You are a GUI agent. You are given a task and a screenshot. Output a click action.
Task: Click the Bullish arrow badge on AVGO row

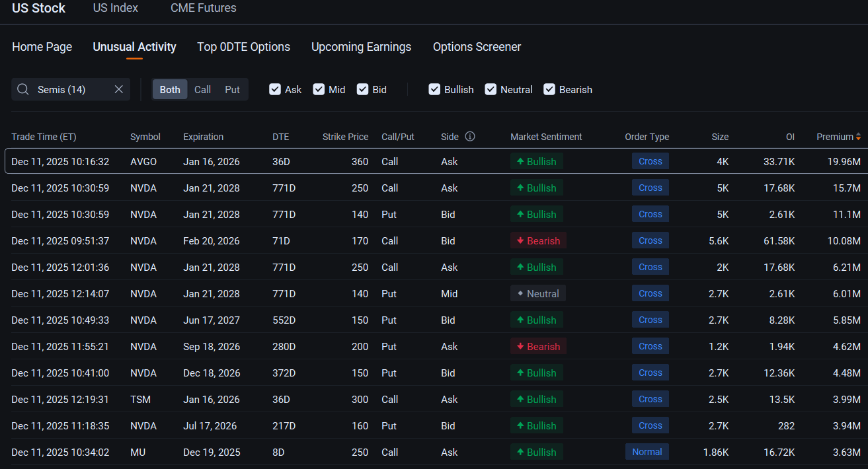536,161
